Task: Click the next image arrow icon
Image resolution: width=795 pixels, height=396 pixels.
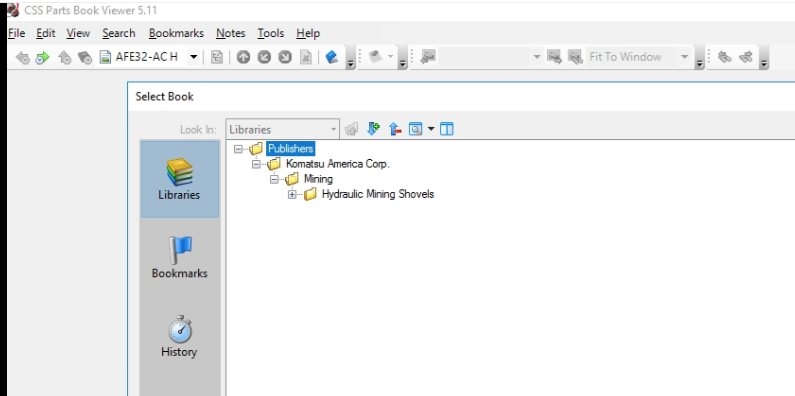Action: click(x=554, y=57)
